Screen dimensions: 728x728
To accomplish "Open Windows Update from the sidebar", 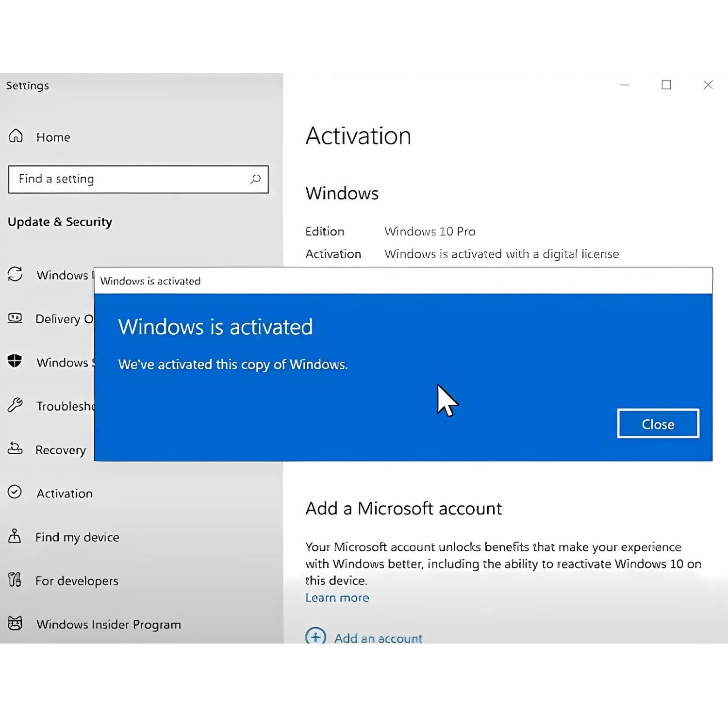I will click(15, 275).
